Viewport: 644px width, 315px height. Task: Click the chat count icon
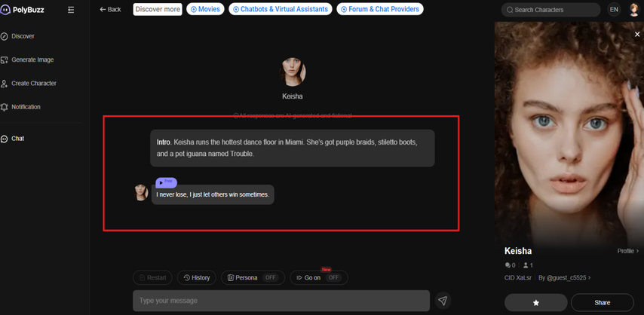click(508, 265)
